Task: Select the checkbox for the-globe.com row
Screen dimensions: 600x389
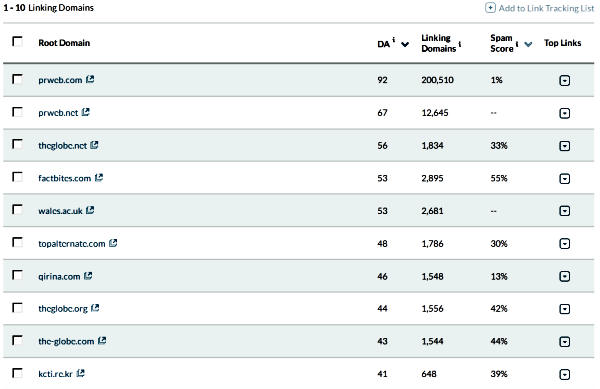Action: pyautogui.click(x=17, y=340)
